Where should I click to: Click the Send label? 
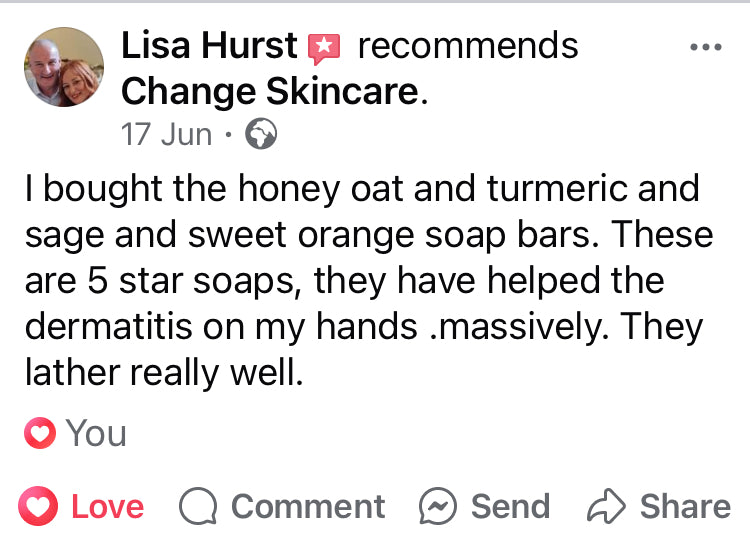pyautogui.click(x=510, y=506)
